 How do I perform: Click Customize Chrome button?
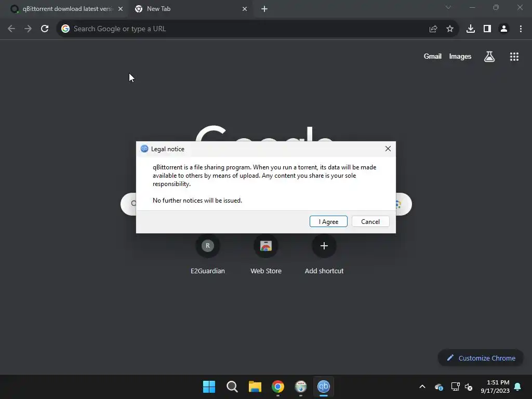(x=481, y=358)
